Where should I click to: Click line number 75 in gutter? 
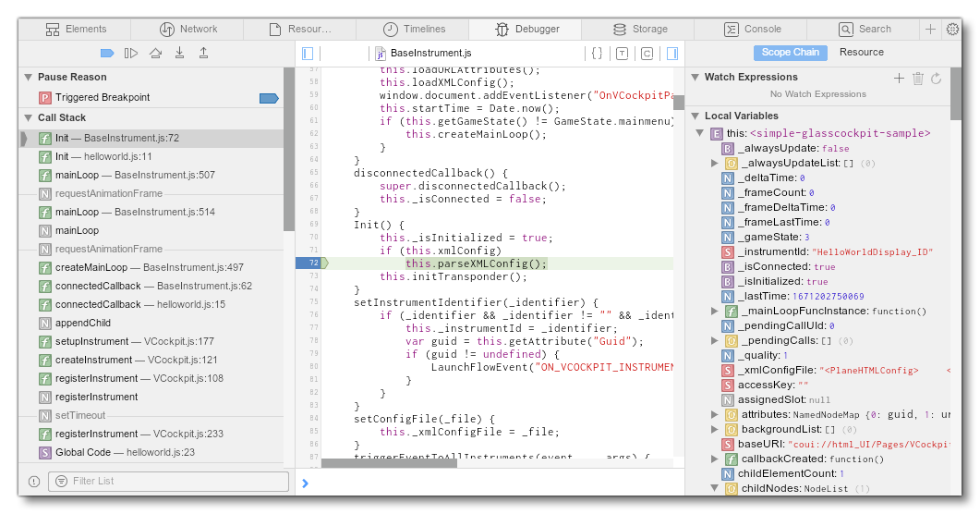click(x=314, y=302)
